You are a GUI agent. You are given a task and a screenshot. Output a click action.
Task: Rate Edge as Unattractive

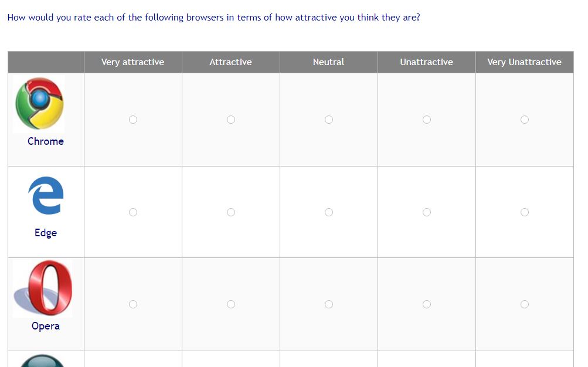(427, 212)
